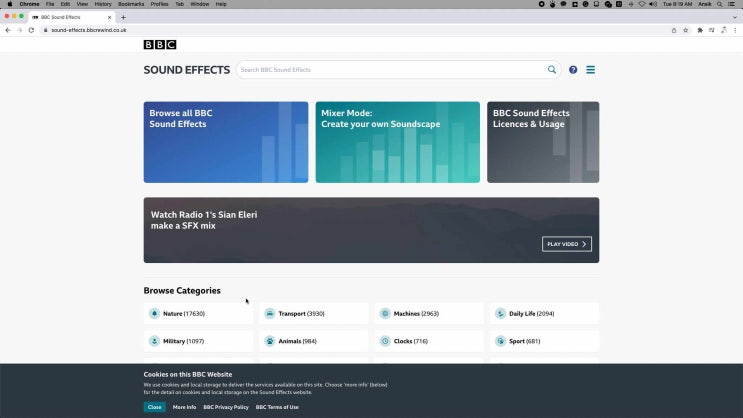The image size is (743, 418).
Task: Click More Info in cookie banner
Action: point(184,407)
